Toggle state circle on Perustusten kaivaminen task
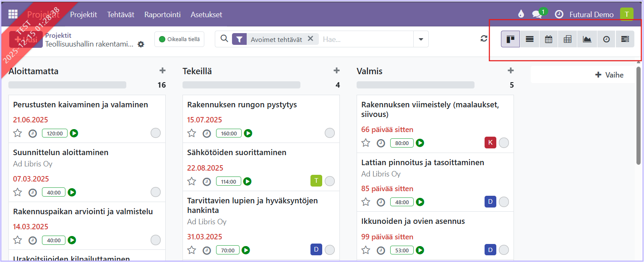 coord(156,133)
